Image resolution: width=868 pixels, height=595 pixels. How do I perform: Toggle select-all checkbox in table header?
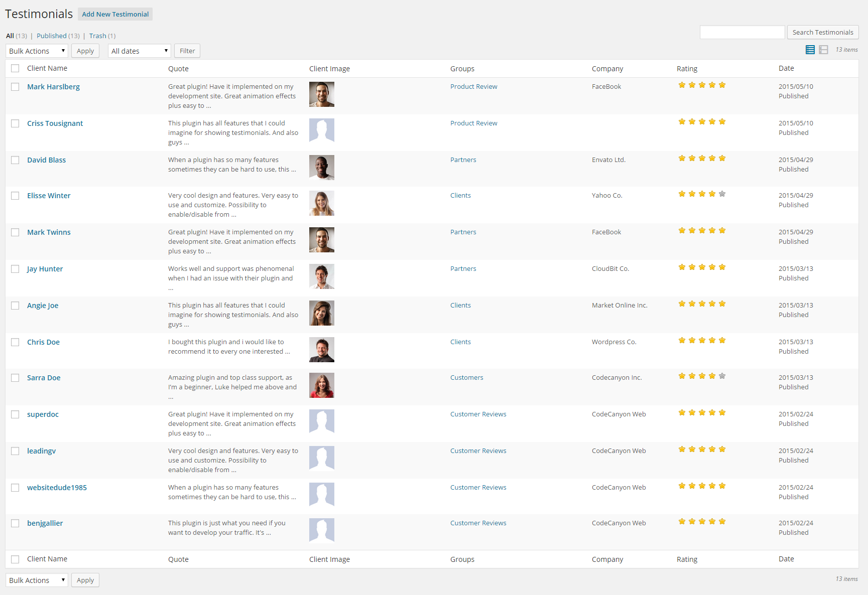(x=15, y=68)
